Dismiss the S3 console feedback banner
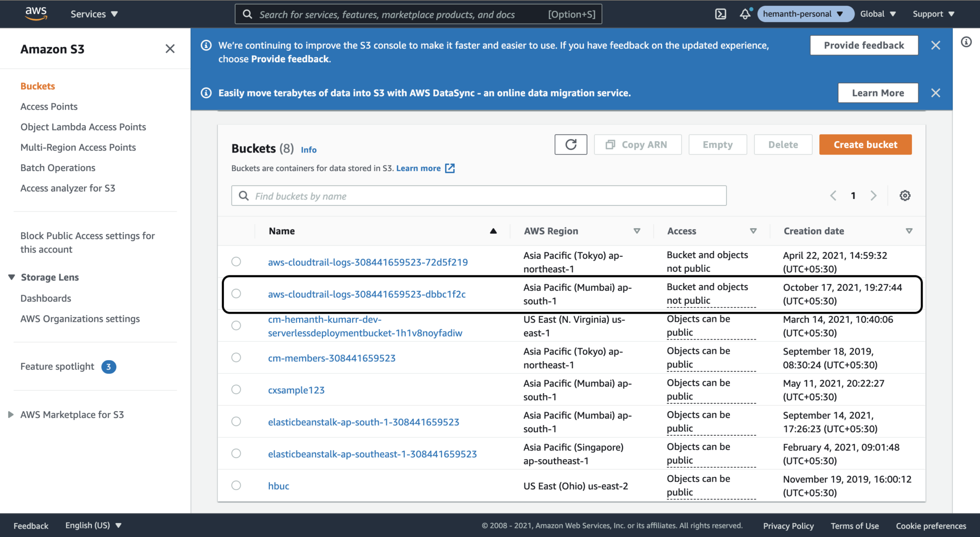 click(935, 45)
